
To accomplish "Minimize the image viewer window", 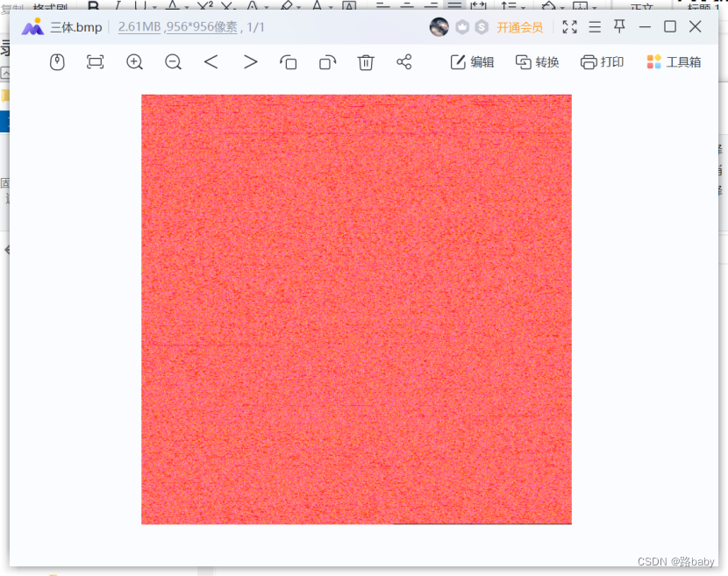I will click(645, 27).
